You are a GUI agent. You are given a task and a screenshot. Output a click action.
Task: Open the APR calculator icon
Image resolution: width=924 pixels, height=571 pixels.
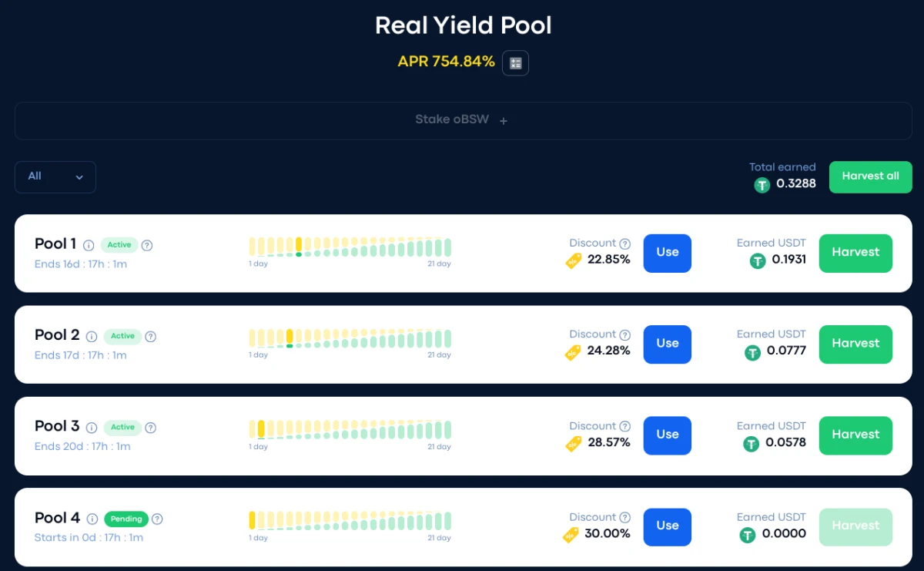pos(515,62)
